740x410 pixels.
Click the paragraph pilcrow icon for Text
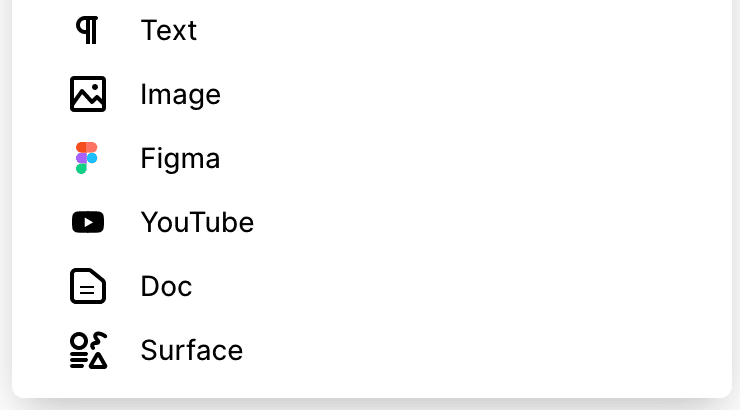[x=88, y=30]
